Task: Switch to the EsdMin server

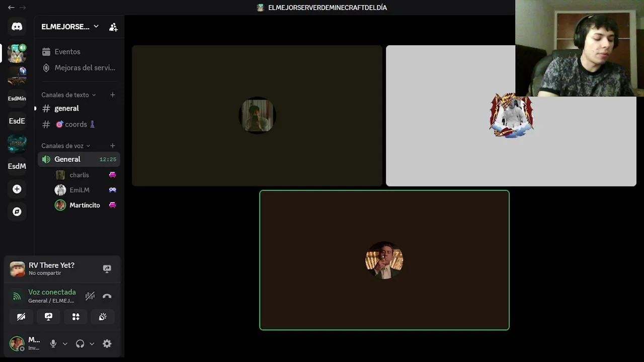Action: [x=17, y=99]
